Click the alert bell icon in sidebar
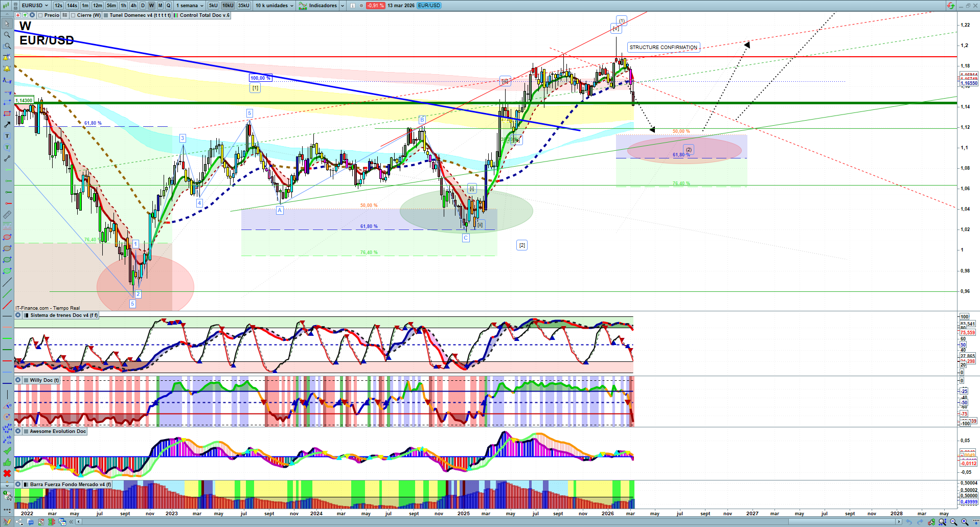980x527 pixels. 7,68
